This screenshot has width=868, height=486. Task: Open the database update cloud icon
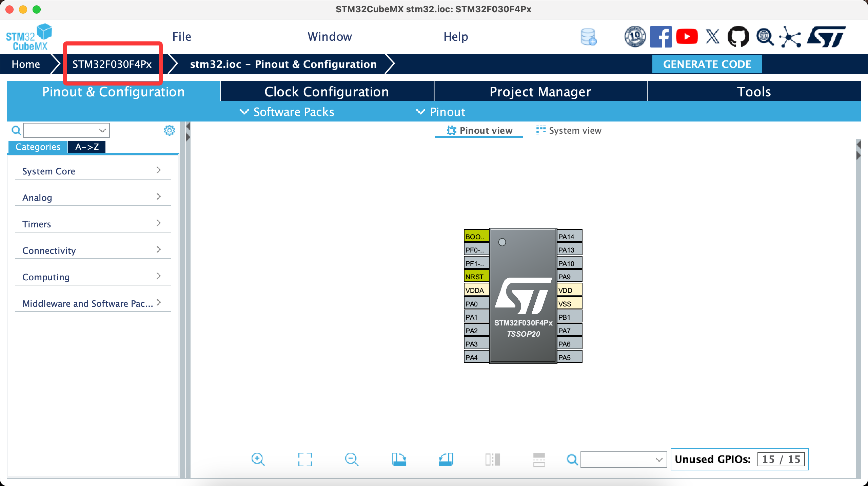click(588, 37)
